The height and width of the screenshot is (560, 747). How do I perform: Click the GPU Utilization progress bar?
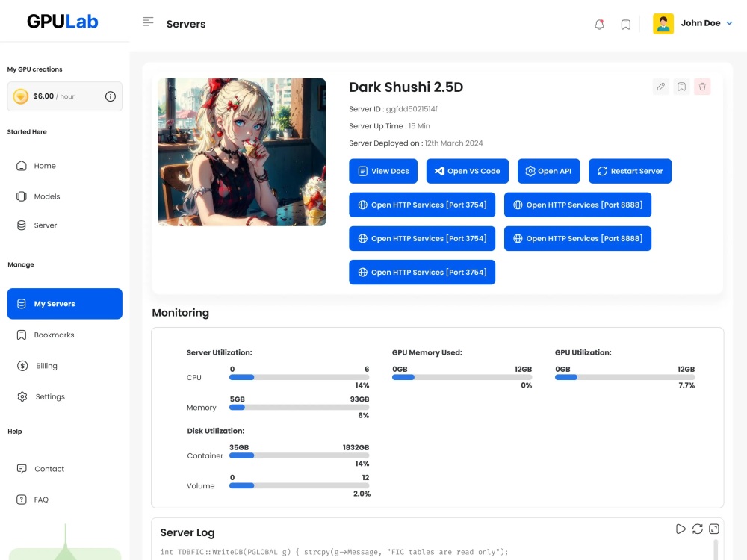tap(625, 377)
